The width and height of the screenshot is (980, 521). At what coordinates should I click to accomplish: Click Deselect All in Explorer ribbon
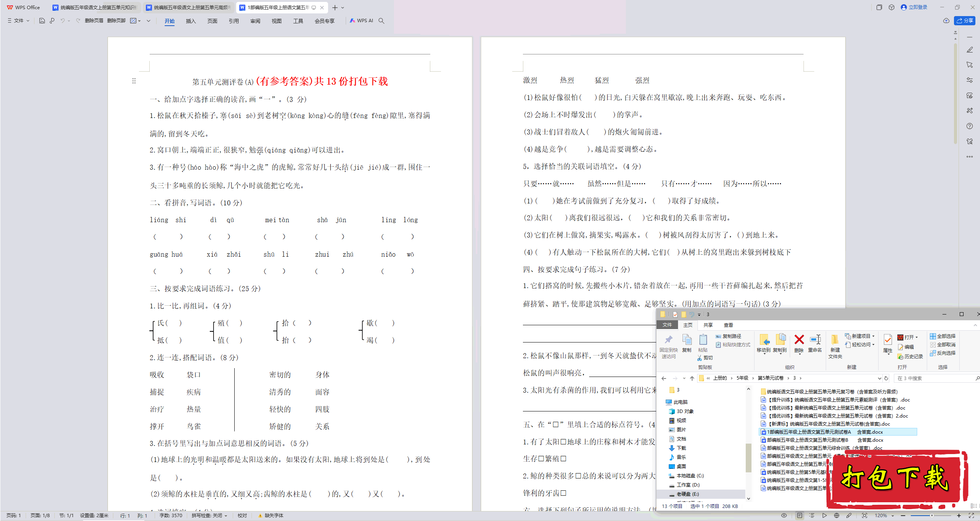click(943, 345)
